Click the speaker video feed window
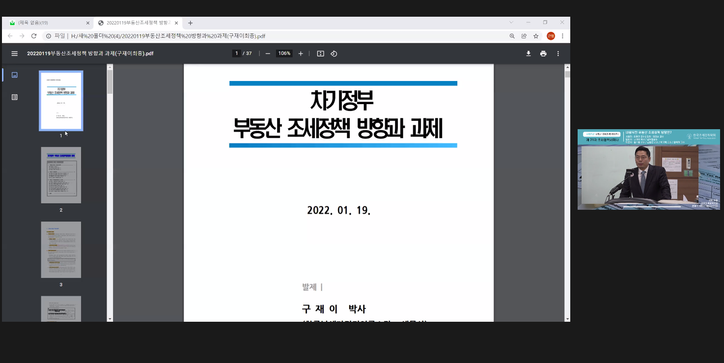The width and height of the screenshot is (724, 363). point(648,169)
